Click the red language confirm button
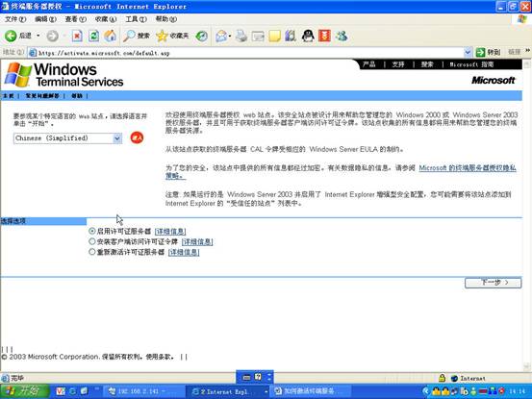Screen dimensions: 532x399 (x=137, y=137)
